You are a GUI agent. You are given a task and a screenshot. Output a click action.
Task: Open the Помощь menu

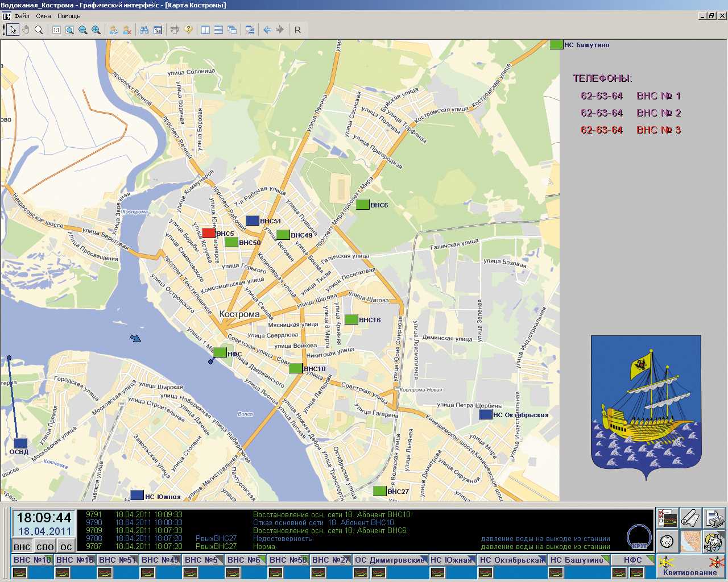coord(69,16)
